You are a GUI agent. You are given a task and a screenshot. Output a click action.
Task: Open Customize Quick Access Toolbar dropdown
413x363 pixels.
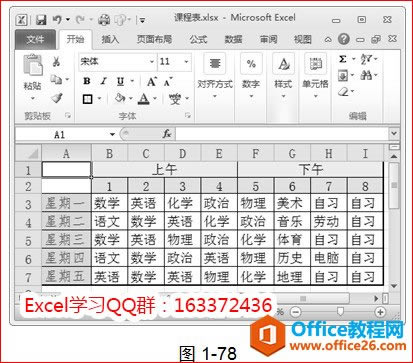point(142,20)
